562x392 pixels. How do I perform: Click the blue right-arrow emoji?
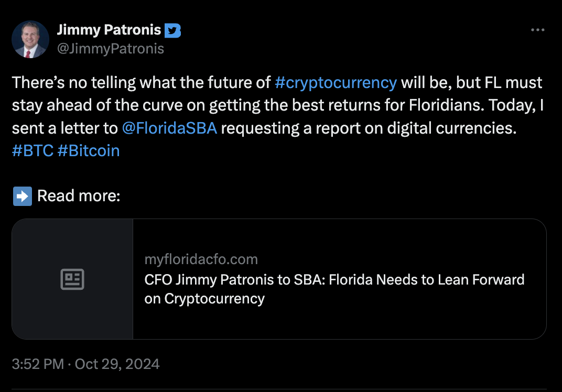pyautogui.click(x=22, y=196)
